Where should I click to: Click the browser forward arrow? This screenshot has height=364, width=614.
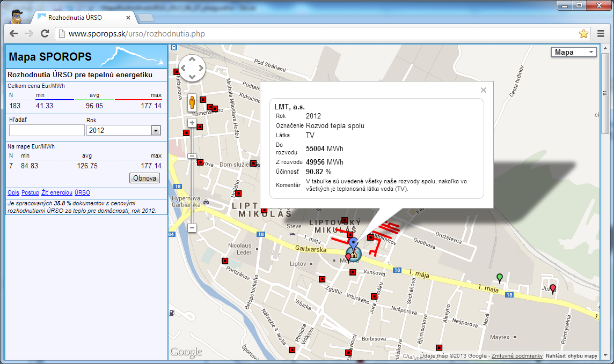point(29,34)
